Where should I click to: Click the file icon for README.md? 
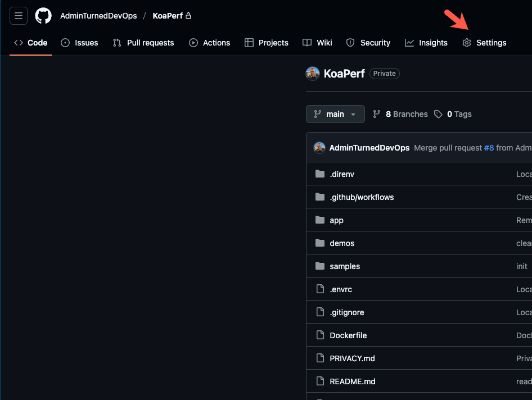pyautogui.click(x=320, y=381)
